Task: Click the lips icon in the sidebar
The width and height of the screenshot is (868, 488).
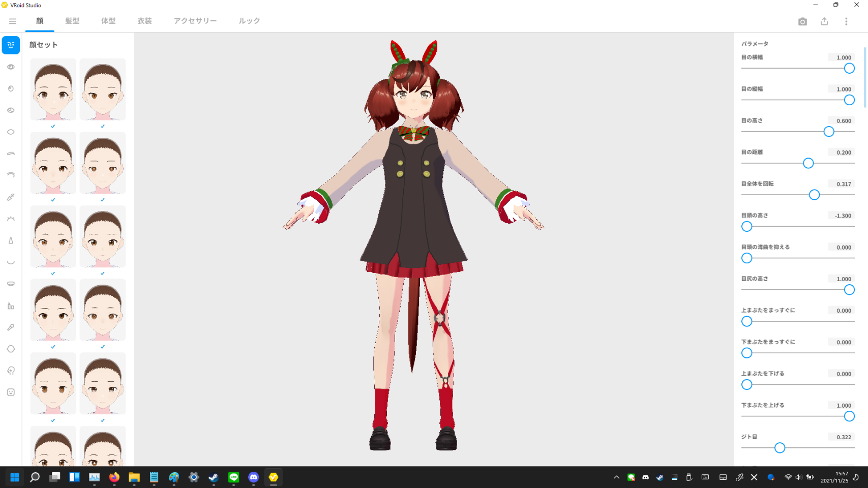Action: tap(11, 284)
